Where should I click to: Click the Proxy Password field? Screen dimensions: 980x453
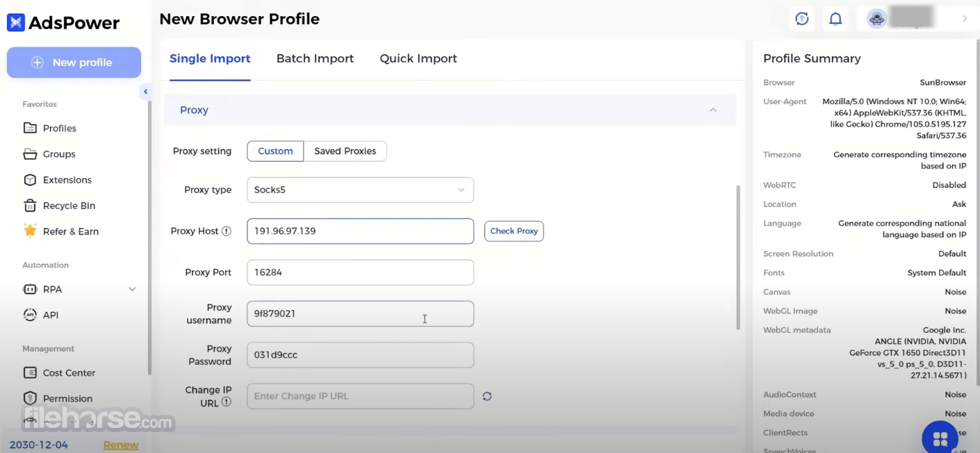[x=360, y=355]
